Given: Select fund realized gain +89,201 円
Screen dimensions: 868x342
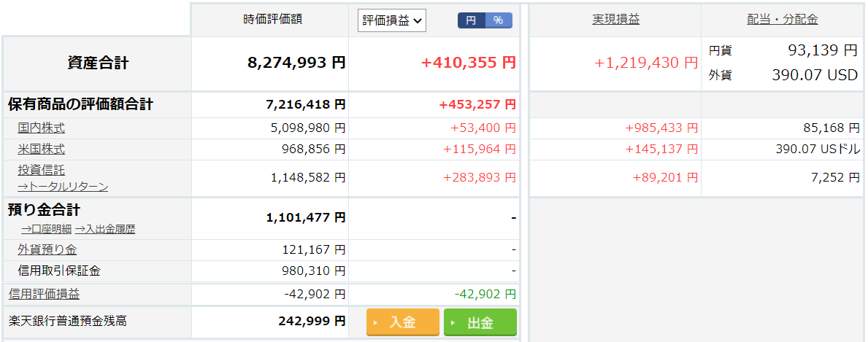Looking at the screenshot, I should click(x=665, y=178).
